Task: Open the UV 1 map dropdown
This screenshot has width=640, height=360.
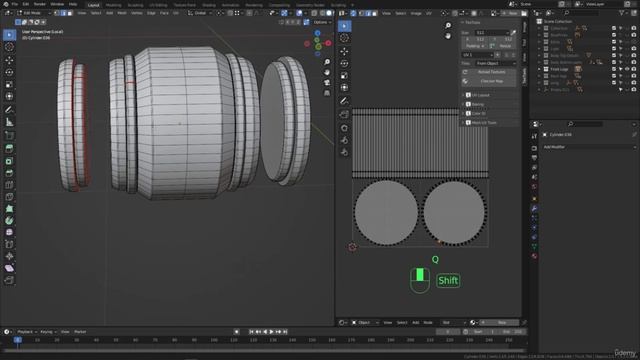Action: [x=478, y=55]
